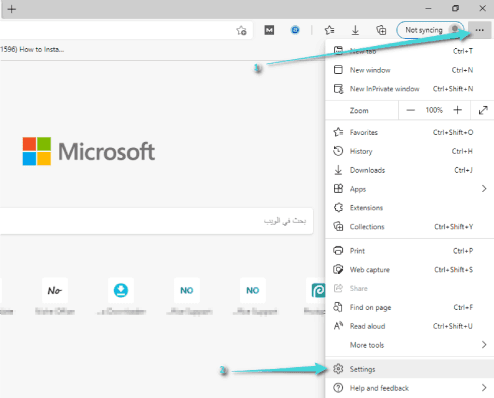
Task: Click the Downloads arrow icon in the menu
Action: tap(338, 170)
